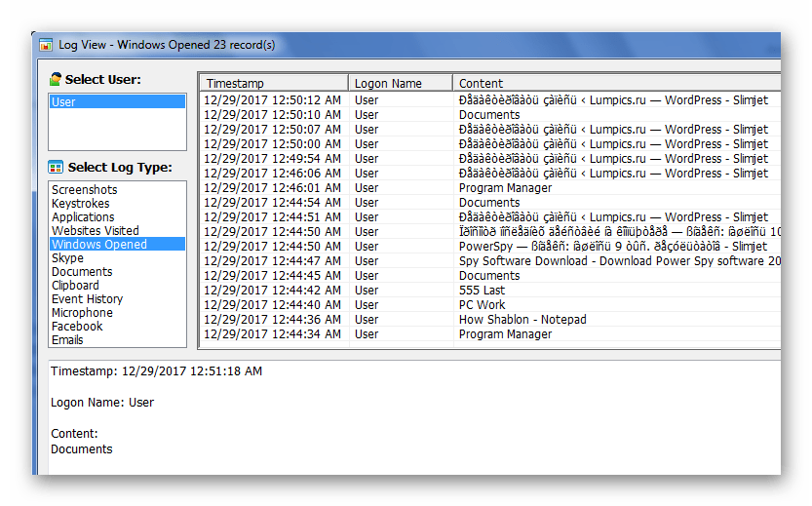
Task: Open Websites Visited log
Action: pos(95,231)
